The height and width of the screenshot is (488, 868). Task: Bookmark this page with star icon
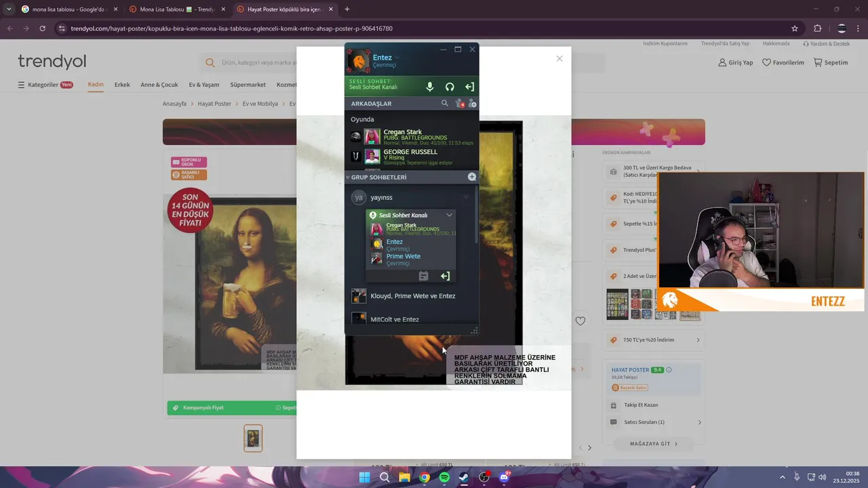coord(795,28)
